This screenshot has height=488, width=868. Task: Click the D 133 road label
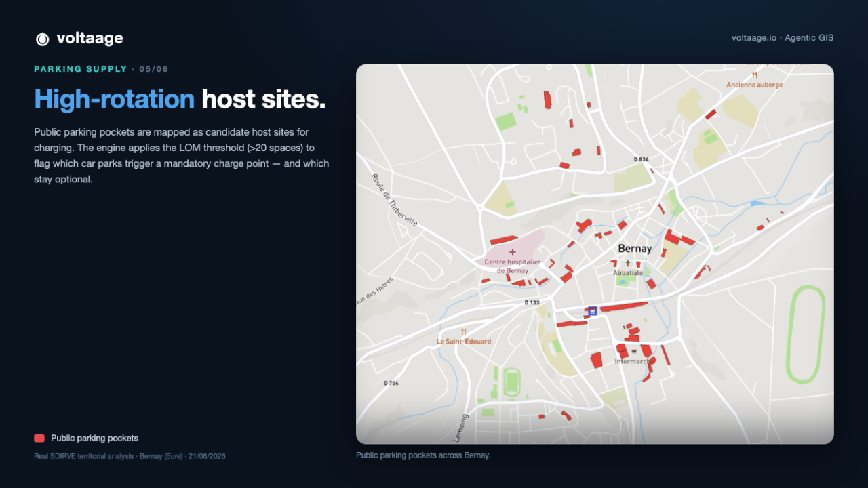532,303
